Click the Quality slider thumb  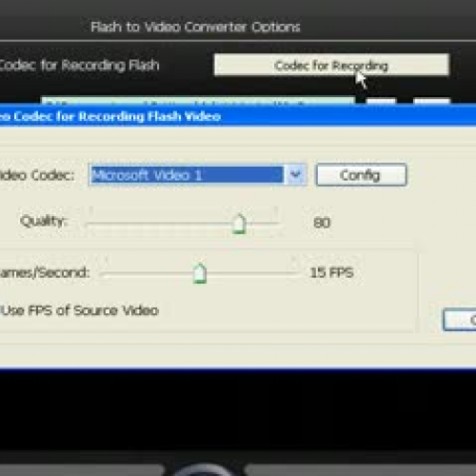click(x=239, y=224)
